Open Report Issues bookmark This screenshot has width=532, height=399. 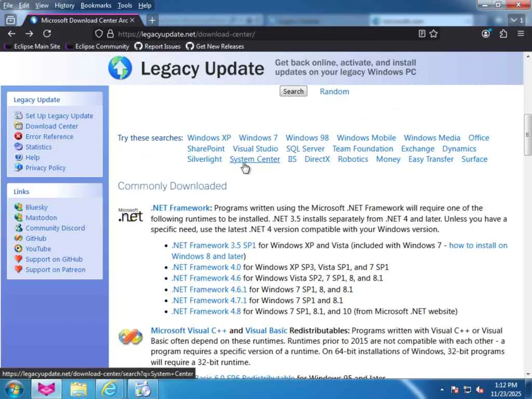[157, 46]
